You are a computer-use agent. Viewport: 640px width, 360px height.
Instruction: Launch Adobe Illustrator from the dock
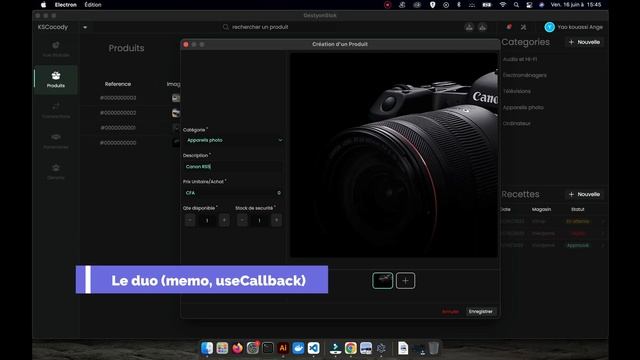coord(283,348)
